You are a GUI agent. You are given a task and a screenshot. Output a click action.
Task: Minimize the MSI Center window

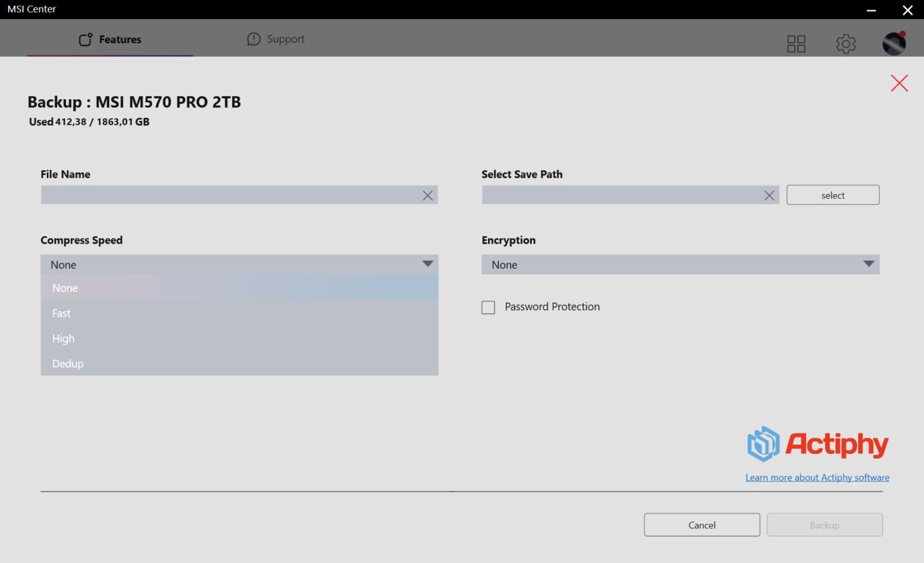(x=871, y=10)
